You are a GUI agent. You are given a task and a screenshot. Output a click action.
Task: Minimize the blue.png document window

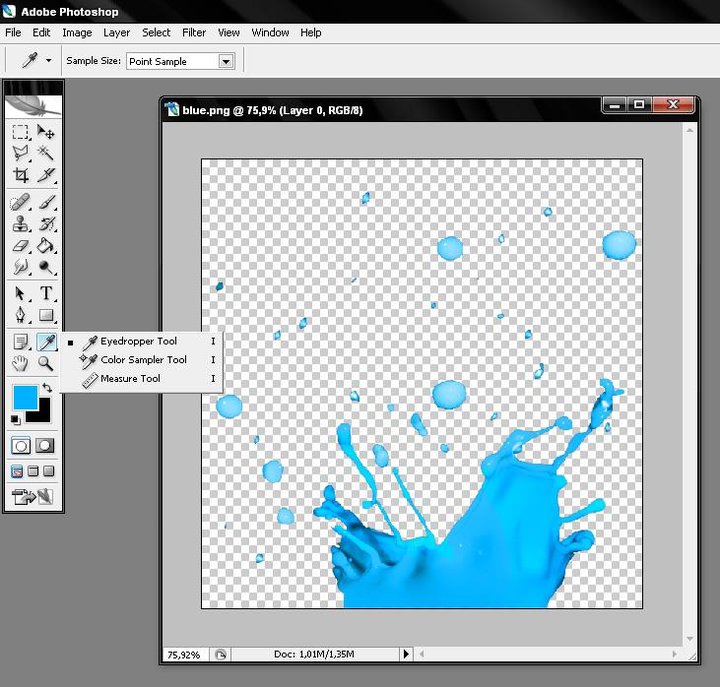click(615, 105)
